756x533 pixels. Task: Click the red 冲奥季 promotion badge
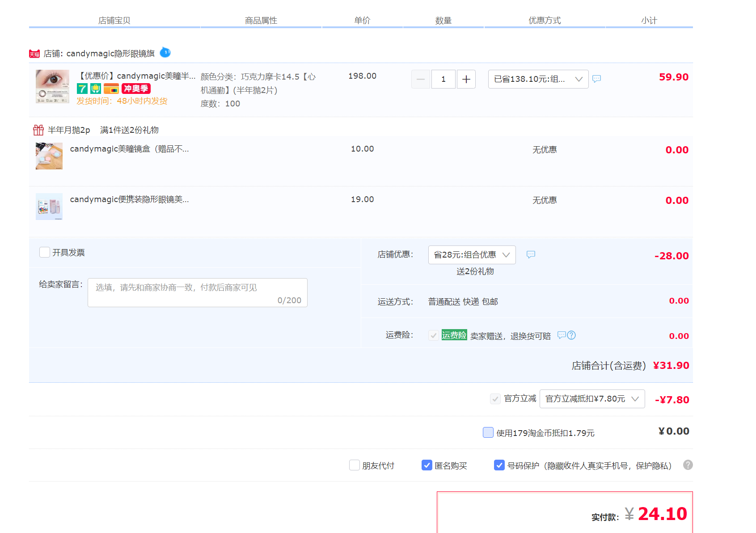136,89
